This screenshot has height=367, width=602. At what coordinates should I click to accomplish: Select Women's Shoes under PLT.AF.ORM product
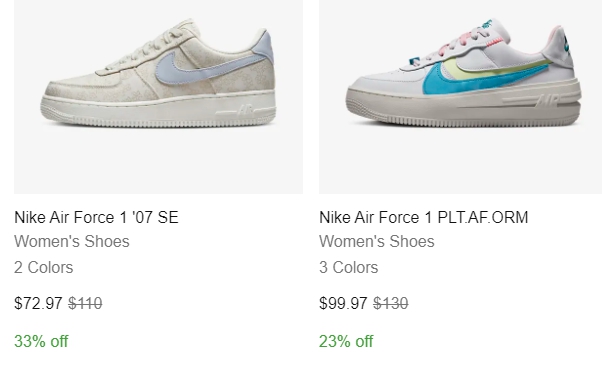click(x=377, y=242)
